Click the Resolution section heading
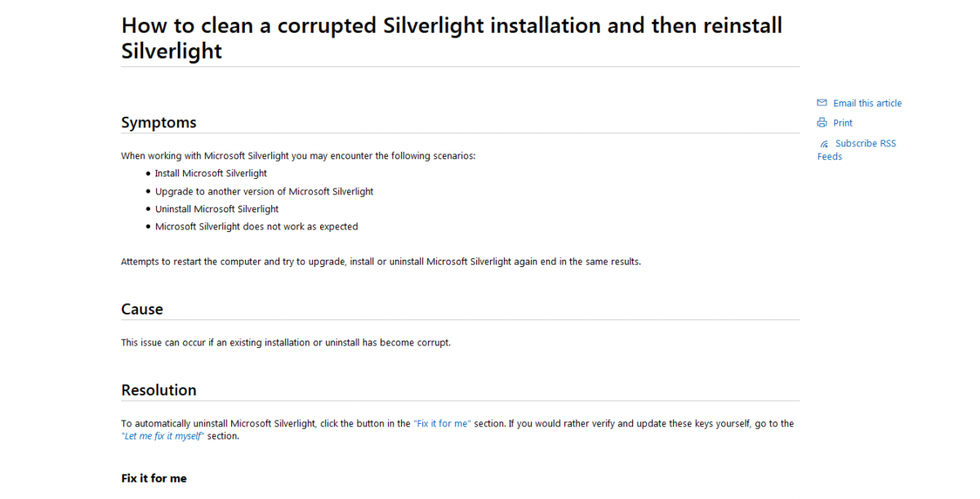The width and height of the screenshot is (980, 499). (158, 390)
